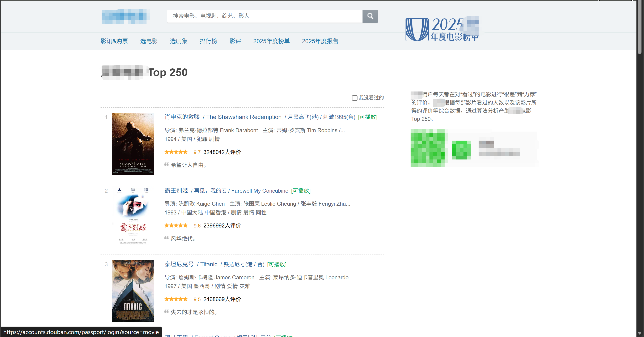
Task: Go to 选电影 menu item
Action: point(149,41)
